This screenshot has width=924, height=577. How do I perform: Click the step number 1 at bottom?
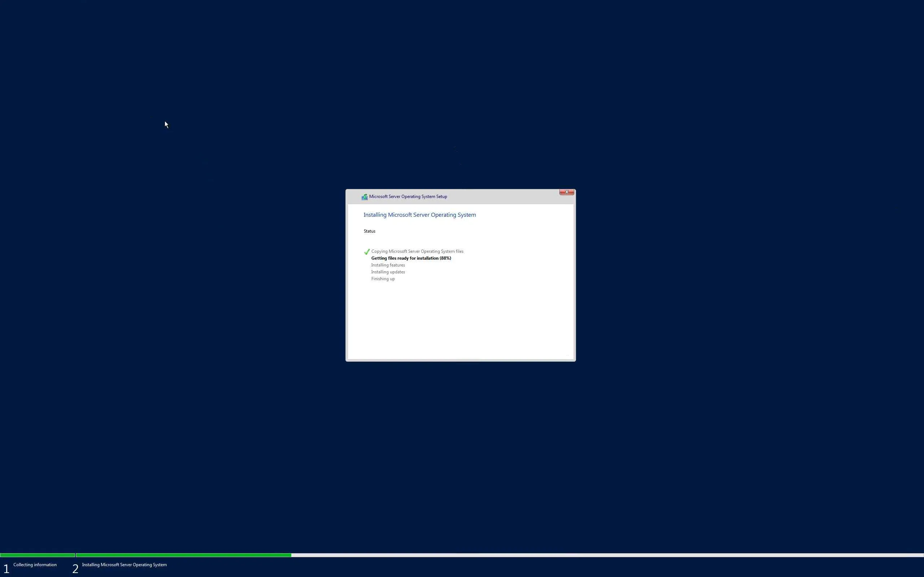click(x=6, y=569)
